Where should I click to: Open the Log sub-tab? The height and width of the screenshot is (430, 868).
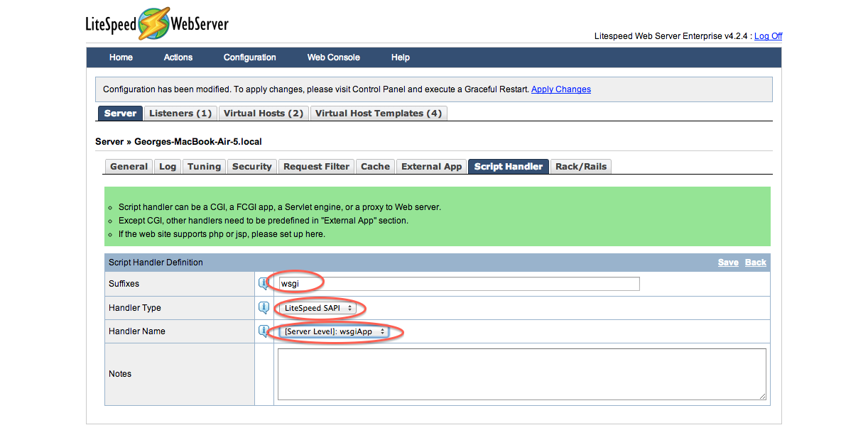168,167
